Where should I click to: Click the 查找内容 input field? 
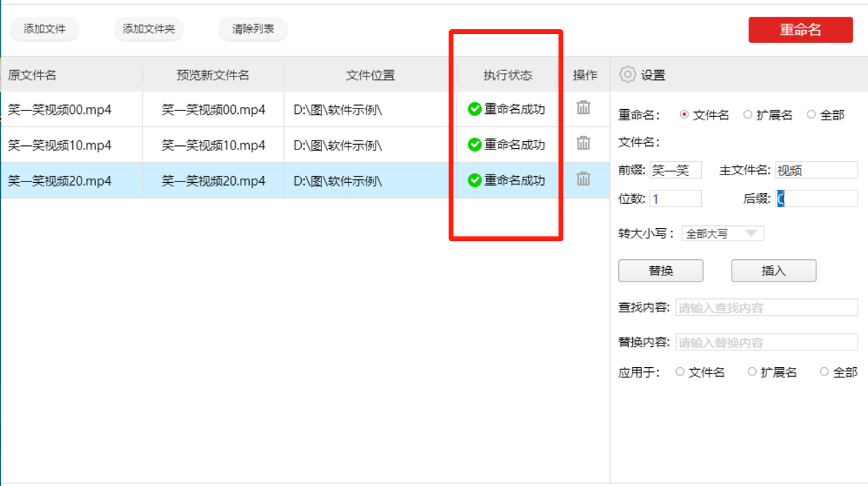coord(766,307)
